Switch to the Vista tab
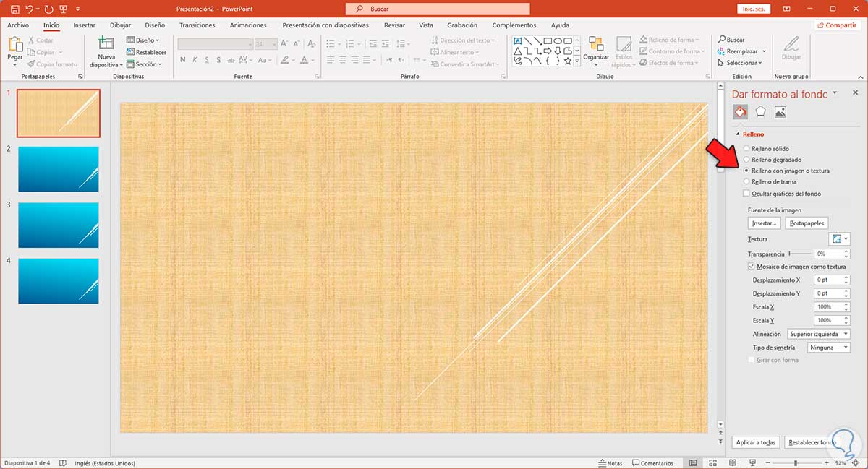This screenshot has width=868, height=469. [x=426, y=25]
